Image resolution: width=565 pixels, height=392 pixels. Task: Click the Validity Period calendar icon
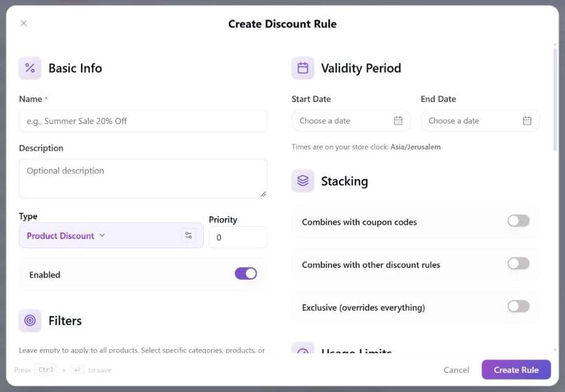click(x=303, y=68)
